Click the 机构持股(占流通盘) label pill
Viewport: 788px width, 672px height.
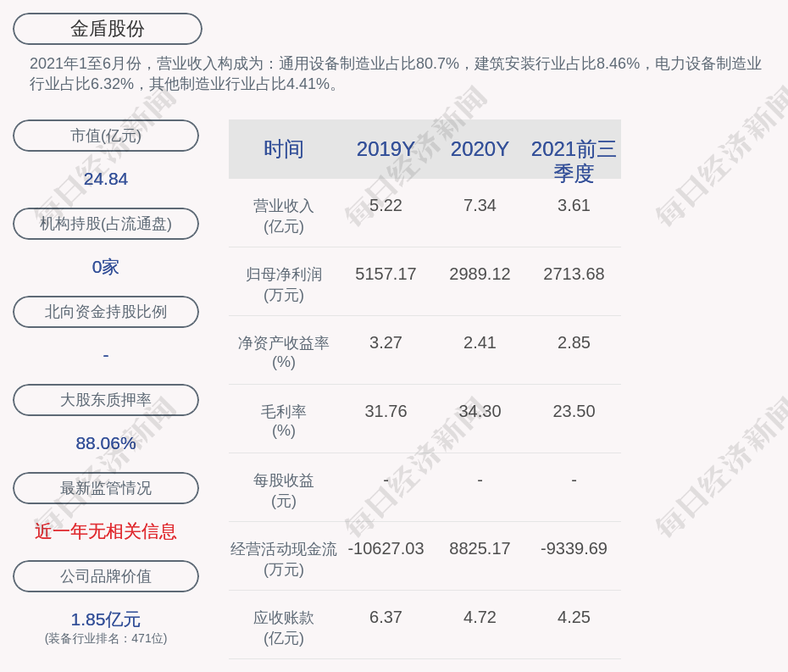(106, 224)
